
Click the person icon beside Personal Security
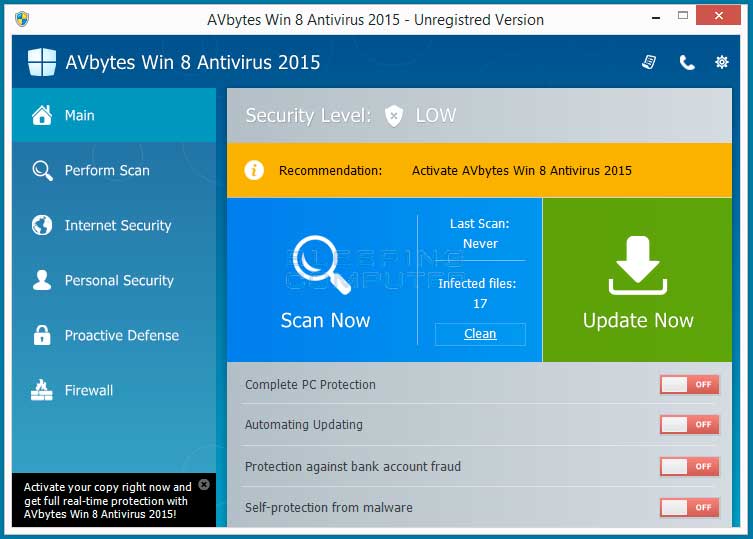(42, 280)
